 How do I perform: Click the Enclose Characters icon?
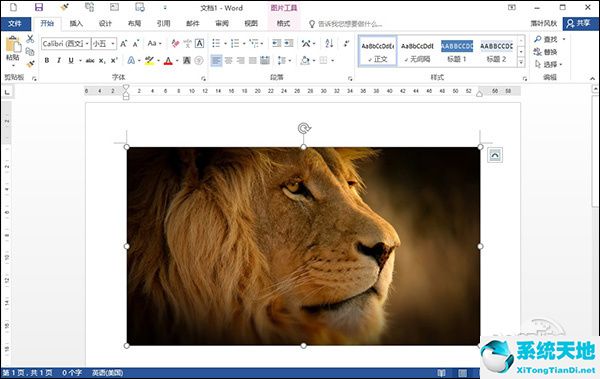point(199,60)
